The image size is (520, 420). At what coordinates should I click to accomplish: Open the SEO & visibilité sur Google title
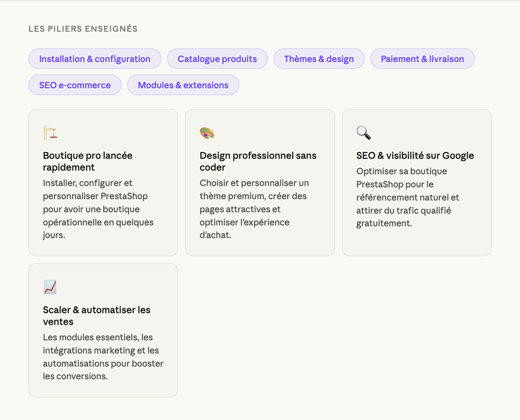(x=415, y=156)
